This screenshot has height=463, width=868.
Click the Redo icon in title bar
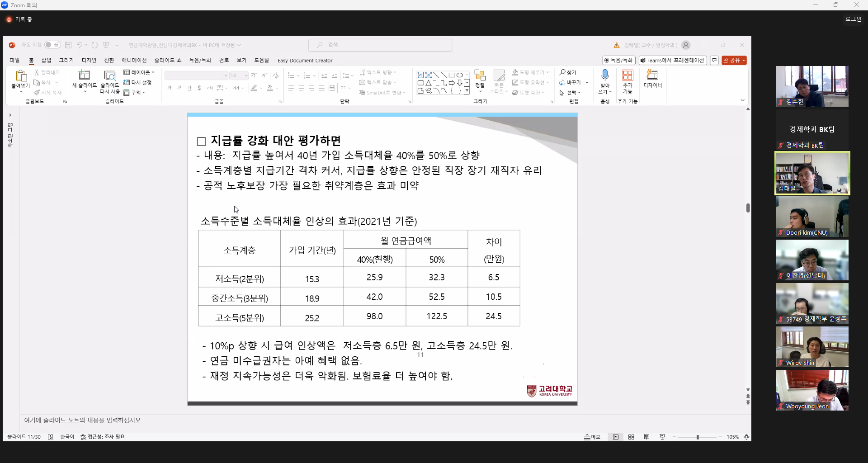94,45
